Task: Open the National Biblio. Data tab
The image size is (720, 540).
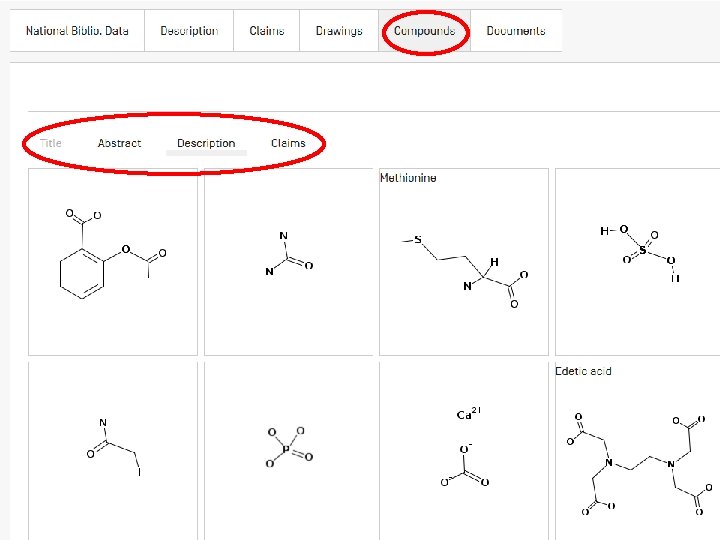Action: click(x=77, y=31)
